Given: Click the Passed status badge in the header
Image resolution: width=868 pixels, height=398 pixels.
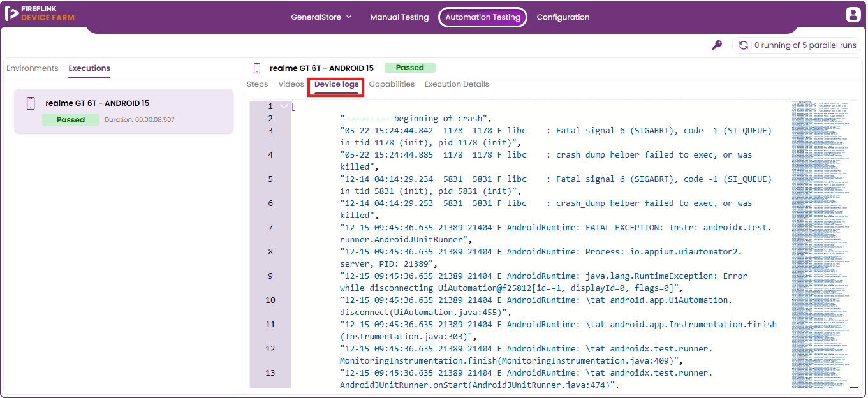Looking at the screenshot, I should 410,68.
